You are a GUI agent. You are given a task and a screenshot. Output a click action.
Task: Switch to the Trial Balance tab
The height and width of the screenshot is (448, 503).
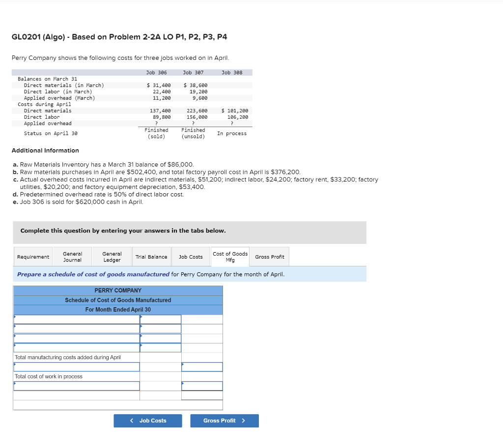[x=151, y=256]
